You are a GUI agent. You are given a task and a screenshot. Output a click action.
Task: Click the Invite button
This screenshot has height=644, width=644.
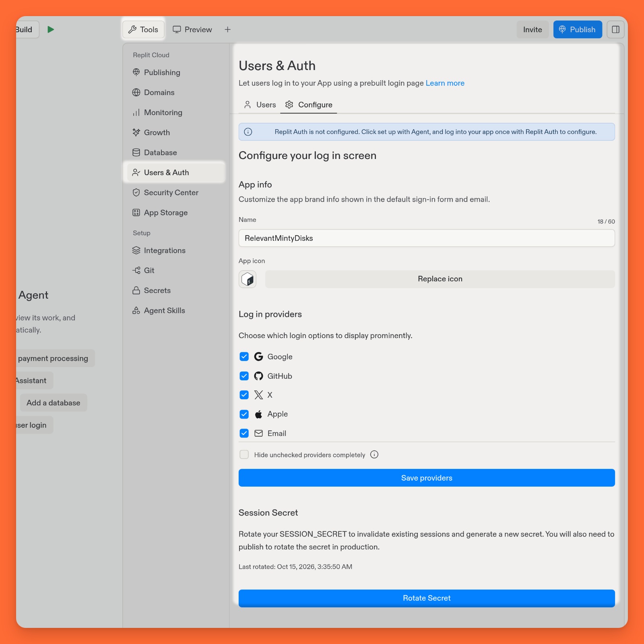(533, 30)
